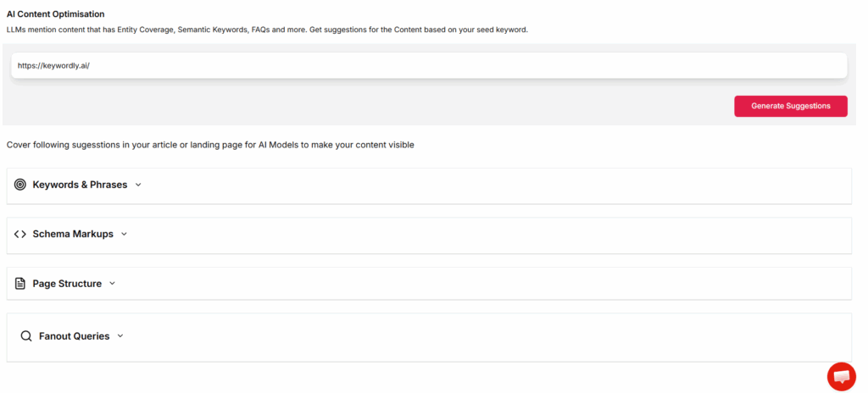Click the document icon beside Page Structure
This screenshot has height=393, width=868.
pyautogui.click(x=20, y=284)
